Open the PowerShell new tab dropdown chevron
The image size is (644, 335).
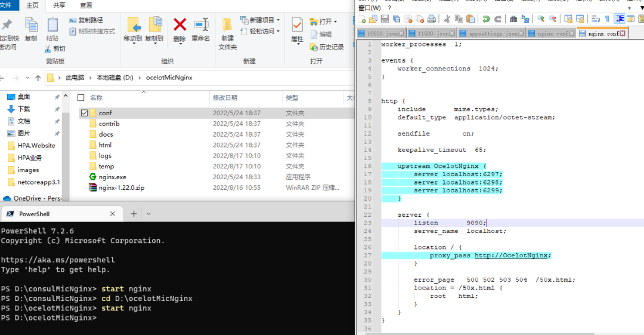pos(148,214)
